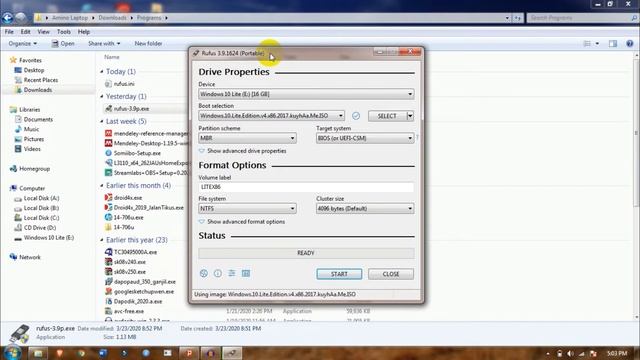
Task: Open Rufus language selection globe icon
Action: 204,273
